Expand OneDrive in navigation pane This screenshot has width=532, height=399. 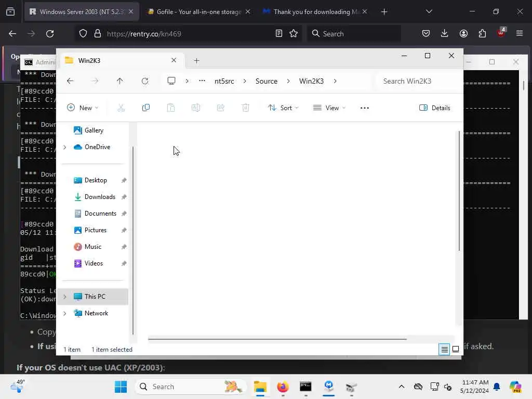click(65, 147)
